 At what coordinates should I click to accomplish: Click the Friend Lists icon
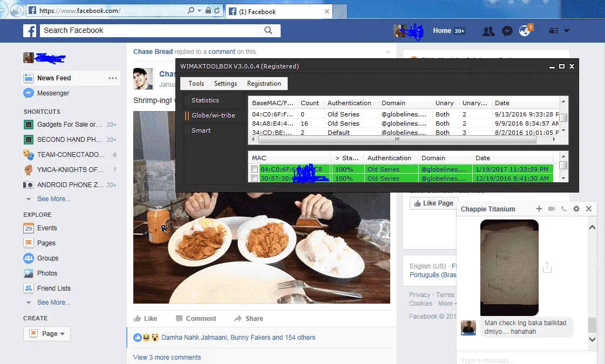click(x=29, y=288)
